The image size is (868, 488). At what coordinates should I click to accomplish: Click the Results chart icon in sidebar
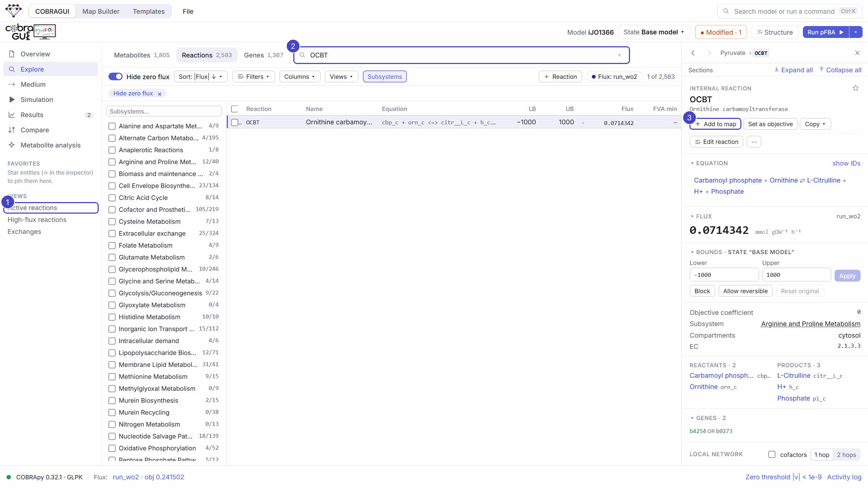coord(12,115)
